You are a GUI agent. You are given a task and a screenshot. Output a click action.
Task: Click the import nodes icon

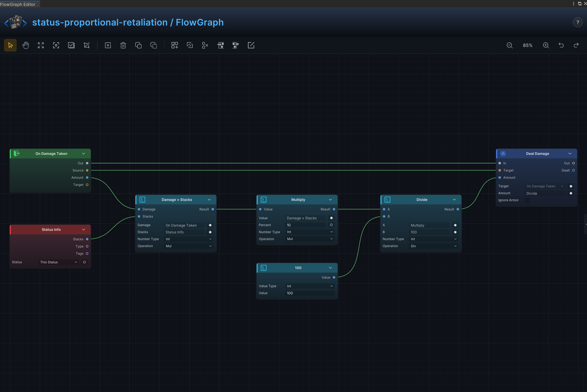[x=221, y=45]
